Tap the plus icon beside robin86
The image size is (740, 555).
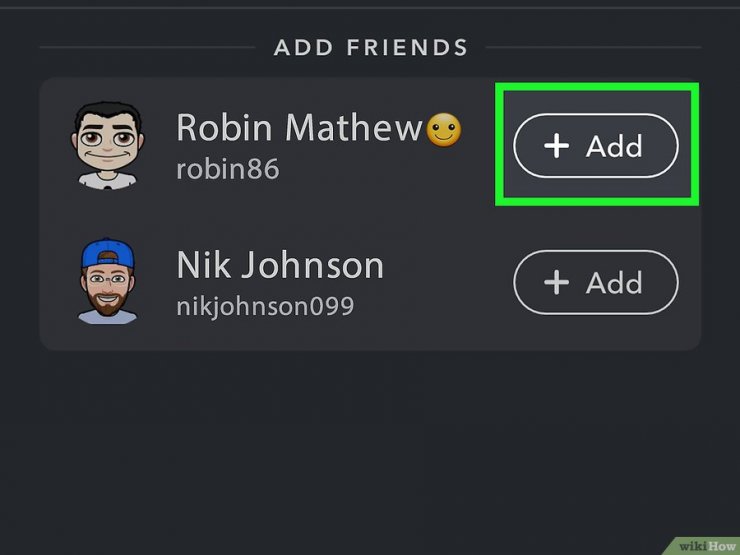[556, 145]
